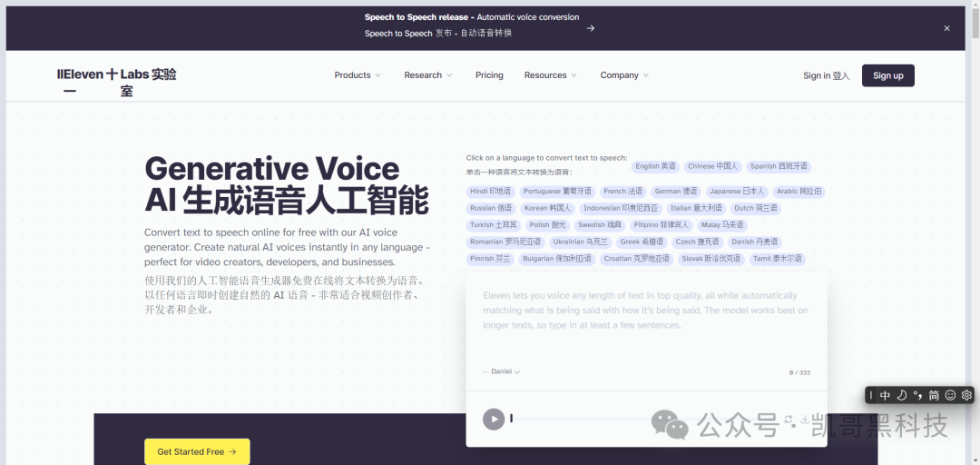The image size is (980, 465).
Task: Expand the Research dropdown
Action: coord(428,75)
